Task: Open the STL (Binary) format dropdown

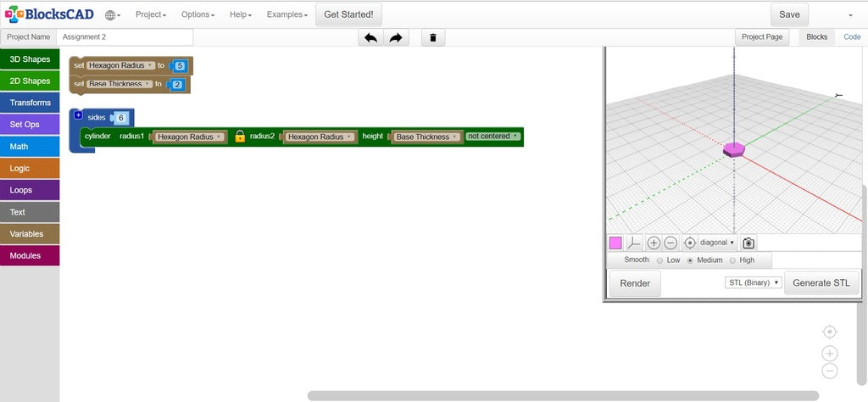Action: point(754,282)
